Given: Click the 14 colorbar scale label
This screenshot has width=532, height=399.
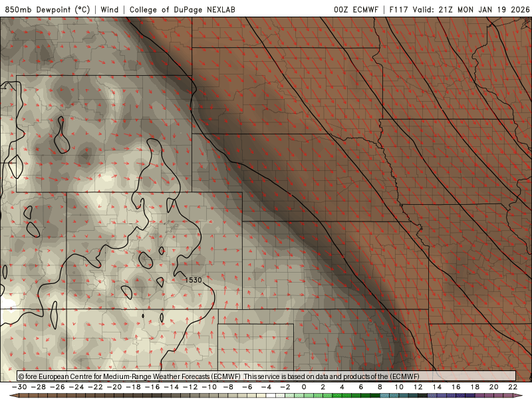Looking at the screenshot, I should pos(437,387).
